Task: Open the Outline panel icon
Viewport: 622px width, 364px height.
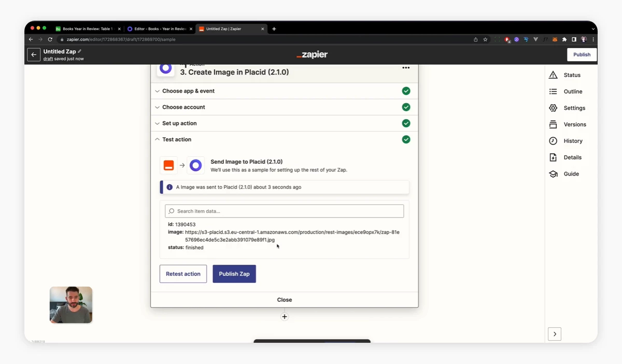Action: point(553,92)
